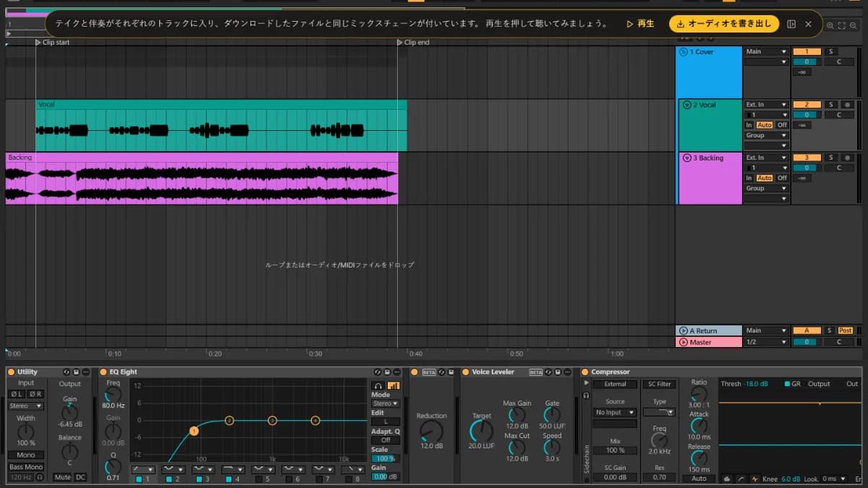Open Compressor SC filter Type dropdown

point(659,412)
